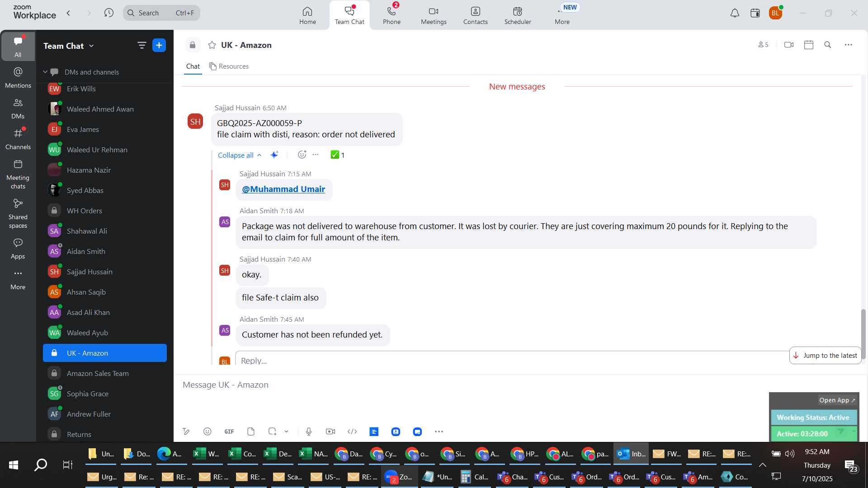Toggle the green checkmark reaction
The image size is (868, 488).
(x=338, y=155)
